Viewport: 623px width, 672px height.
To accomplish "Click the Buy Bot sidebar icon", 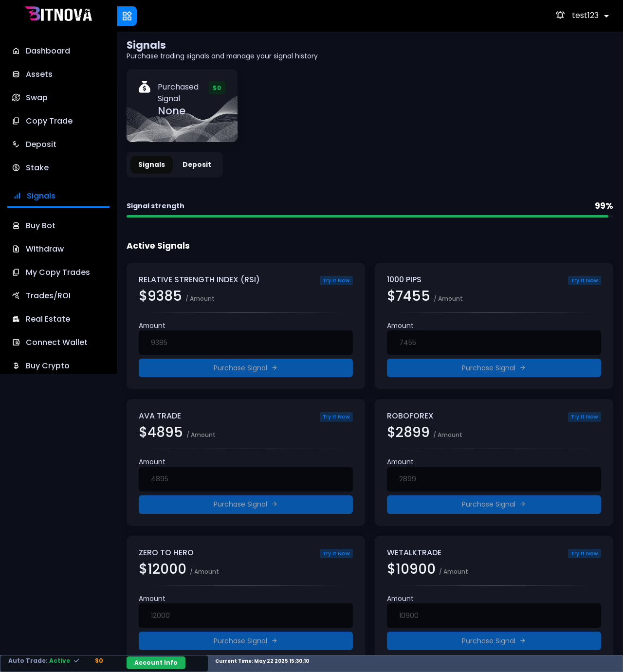I will point(16,226).
